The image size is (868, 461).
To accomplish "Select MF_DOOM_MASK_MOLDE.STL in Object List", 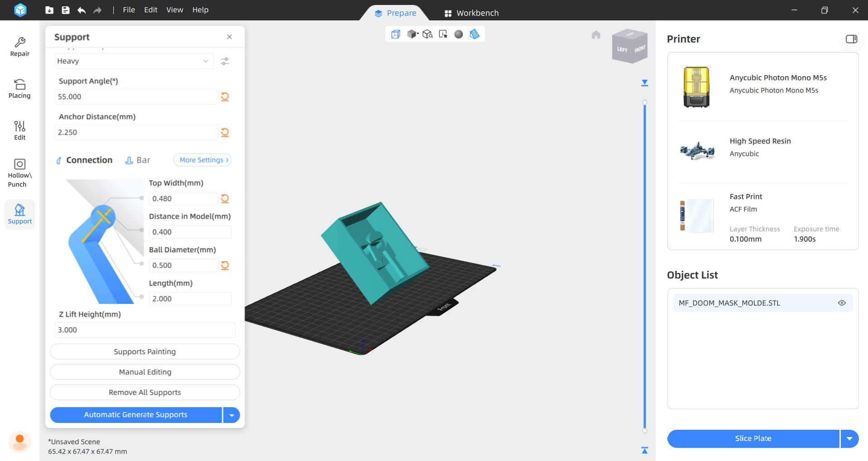I will pyautogui.click(x=763, y=303).
